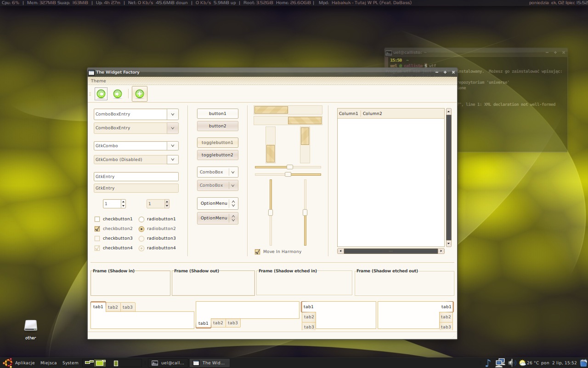The height and width of the screenshot is (368, 588).
Task: Open the network computers tray icon
Action: click(500, 363)
